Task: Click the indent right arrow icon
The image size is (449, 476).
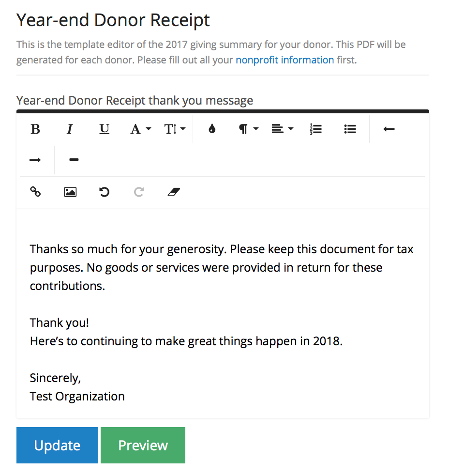Action: click(x=35, y=160)
